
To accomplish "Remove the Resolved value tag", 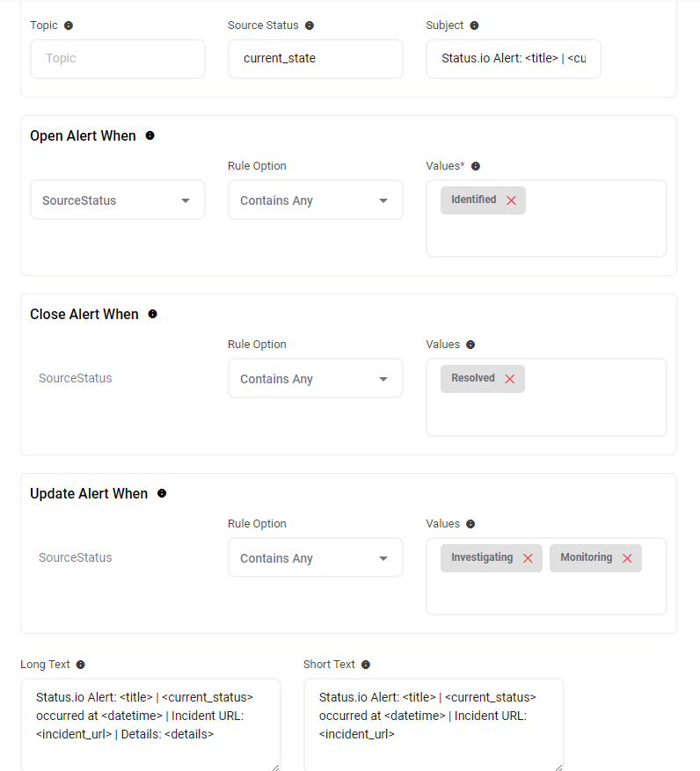I will pyautogui.click(x=509, y=379).
